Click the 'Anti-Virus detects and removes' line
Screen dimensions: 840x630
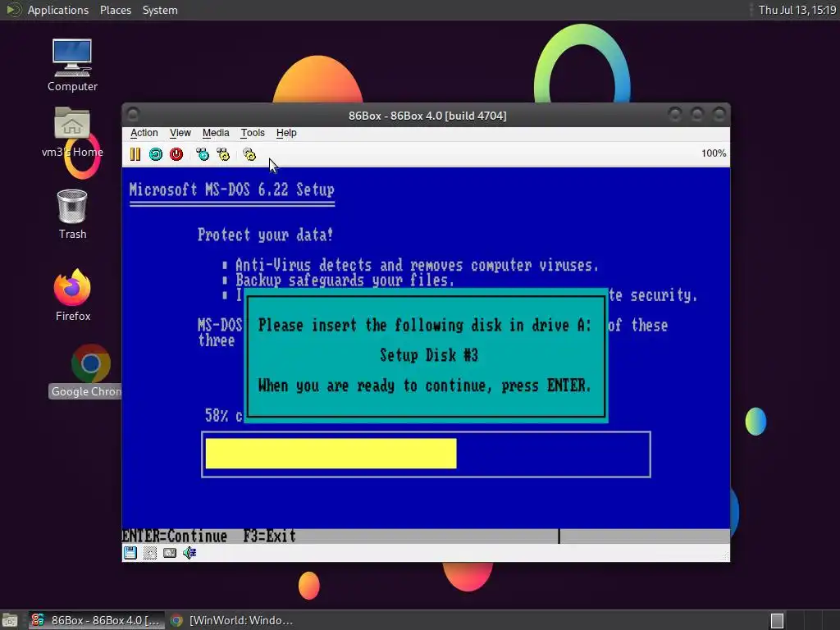click(417, 265)
